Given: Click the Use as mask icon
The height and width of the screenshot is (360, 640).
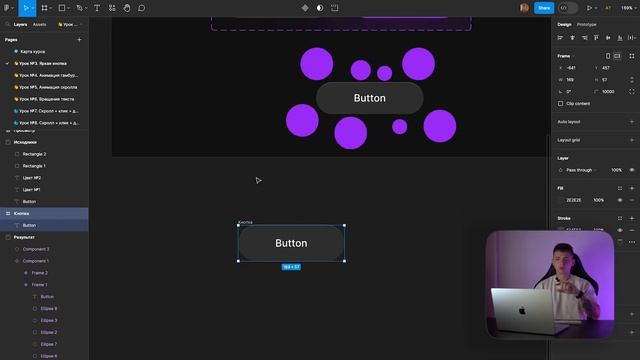Looking at the screenshot, I should point(320,8).
